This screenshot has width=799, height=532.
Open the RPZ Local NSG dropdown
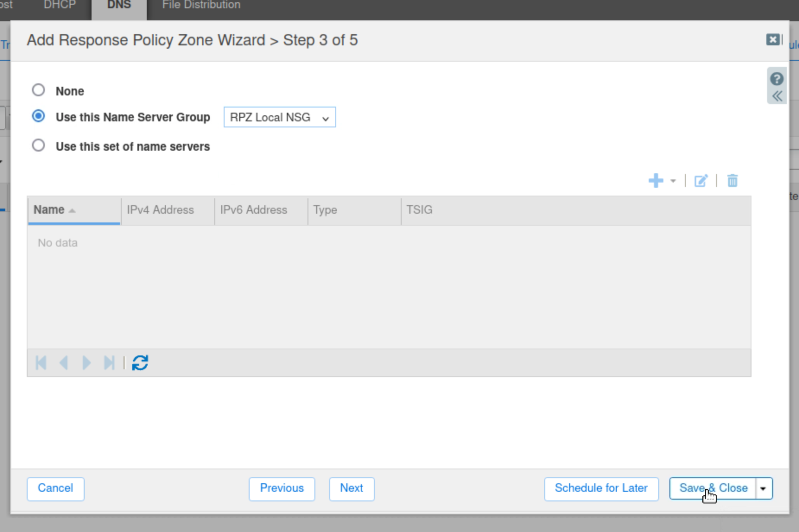pos(279,117)
